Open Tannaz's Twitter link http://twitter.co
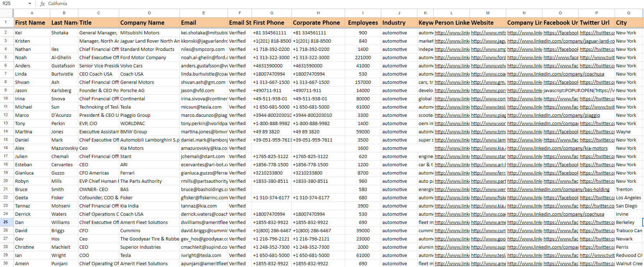The width and height of the screenshot is (644, 267). [597, 206]
